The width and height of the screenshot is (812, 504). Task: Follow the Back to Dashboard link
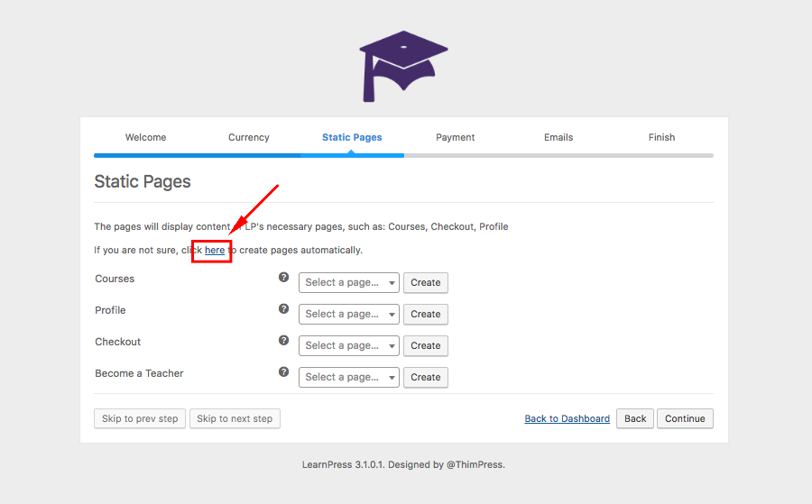(x=567, y=419)
